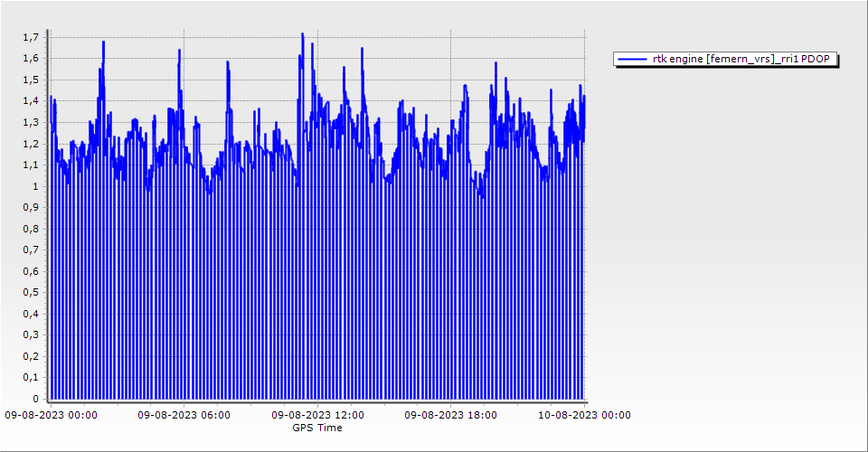Click the '09-08-2023 12:00' x-axis label

coord(318,416)
